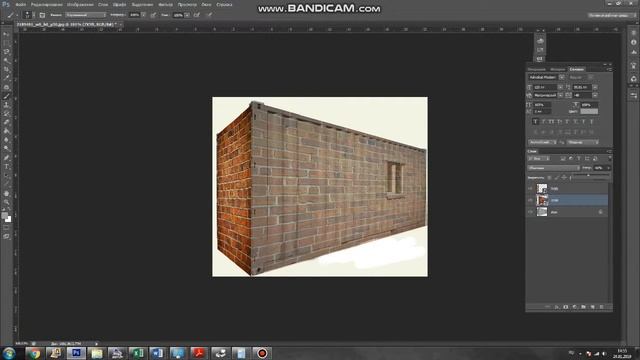Select the Blur tool
640x360 pixels.
[7, 140]
